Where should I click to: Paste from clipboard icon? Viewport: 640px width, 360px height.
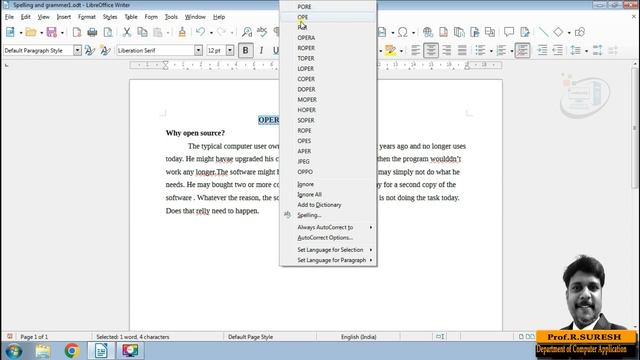tap(158, 32)
